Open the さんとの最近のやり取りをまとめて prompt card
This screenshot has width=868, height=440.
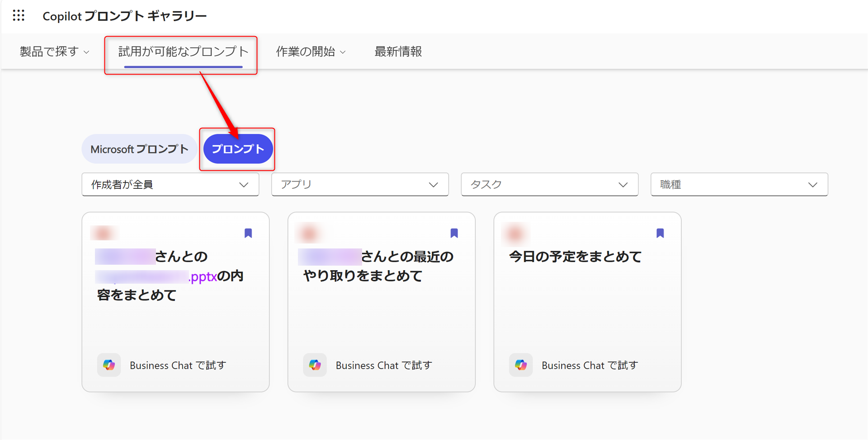382,302
